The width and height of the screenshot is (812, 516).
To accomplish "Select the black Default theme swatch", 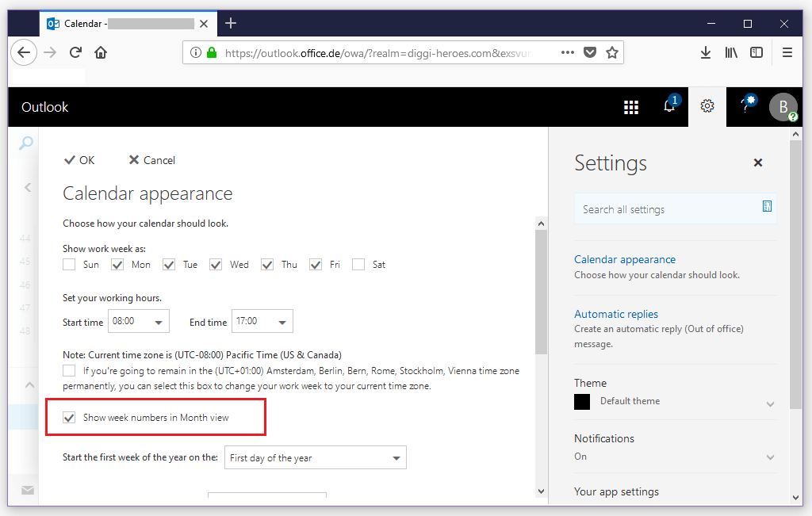I will [582, 401].
